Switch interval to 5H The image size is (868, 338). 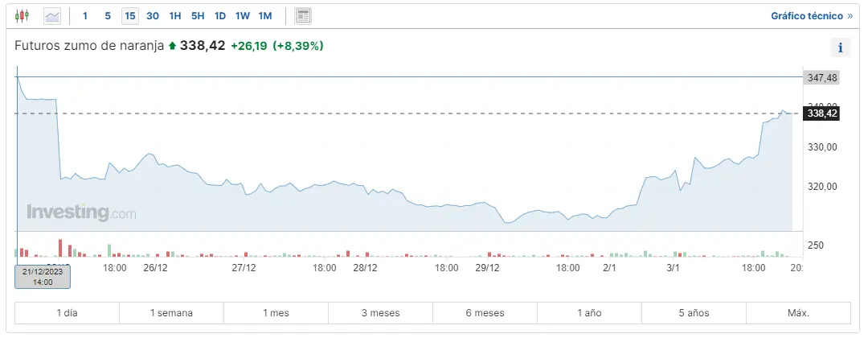[x=198, y=15]
